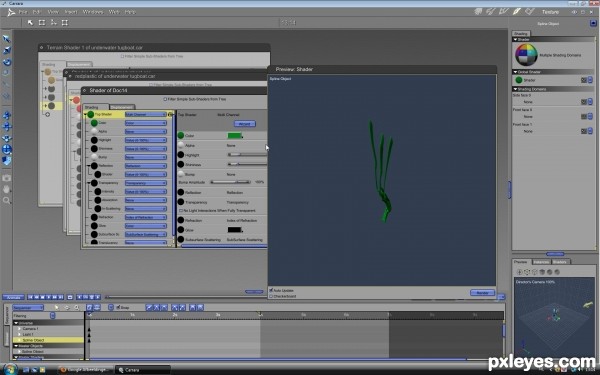Viewport: 600px width, 375px height.
Task: Open the Top Shader Multi Channel dropdown
Action: coord(145,114)
